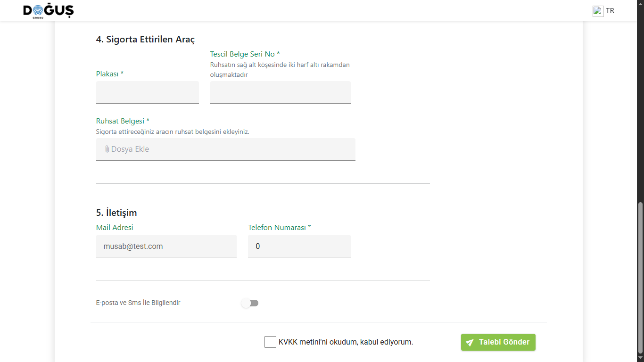644x362 pixels.
Task: Enable the E-posta ve Sms notification toggle
Action: [x=250, y=303]
